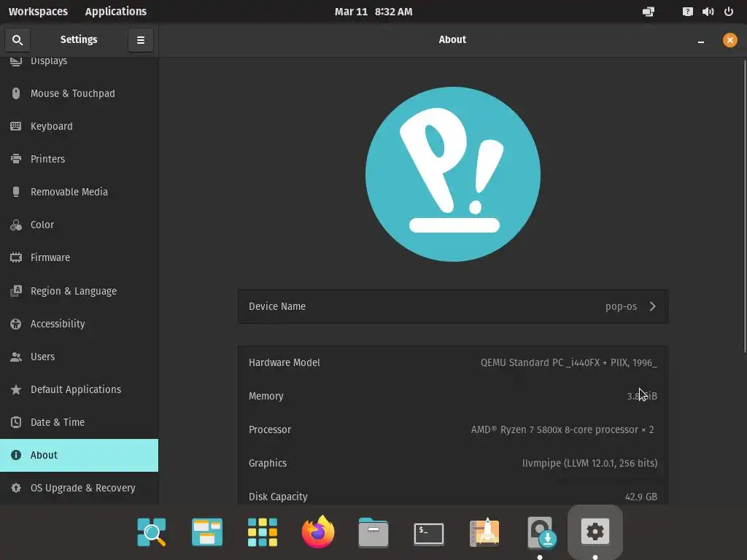
Task: Open Removable Media settings
Action: tap(79, 192)
